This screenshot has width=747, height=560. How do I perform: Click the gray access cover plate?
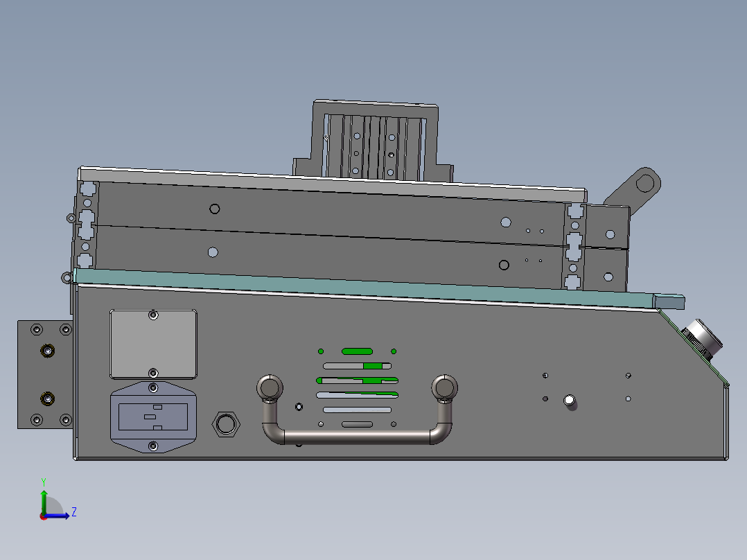click(x=152, y=342)
